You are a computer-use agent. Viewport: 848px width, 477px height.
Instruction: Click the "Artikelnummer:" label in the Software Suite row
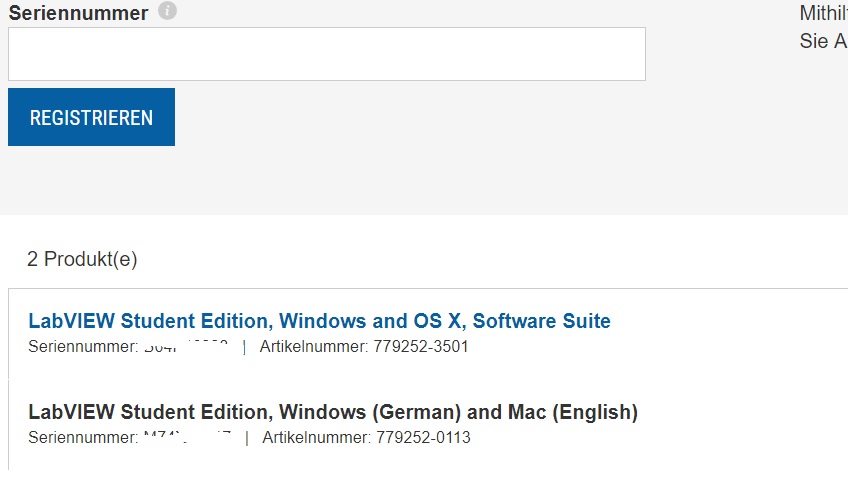click(314, 347)
